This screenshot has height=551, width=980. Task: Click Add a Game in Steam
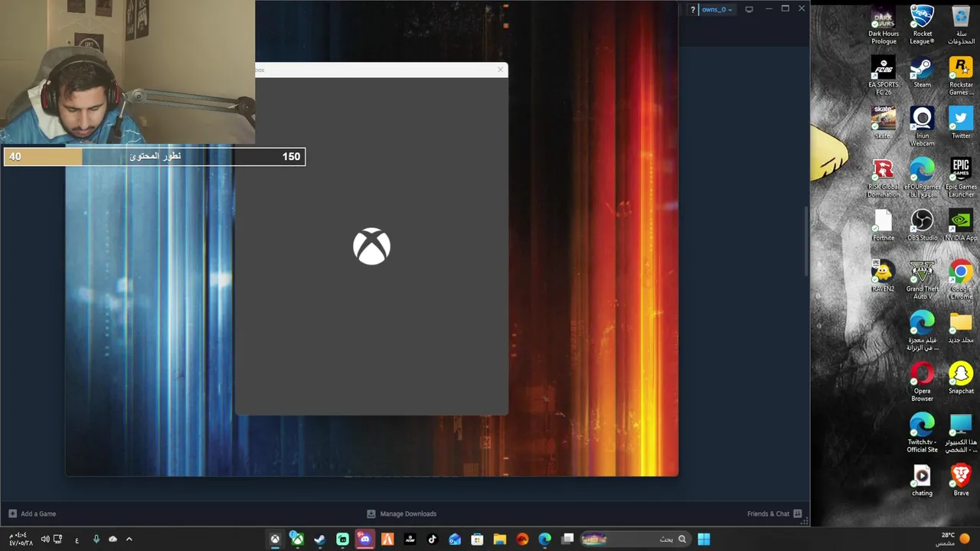pyautogui.click(x=32, y=514)
